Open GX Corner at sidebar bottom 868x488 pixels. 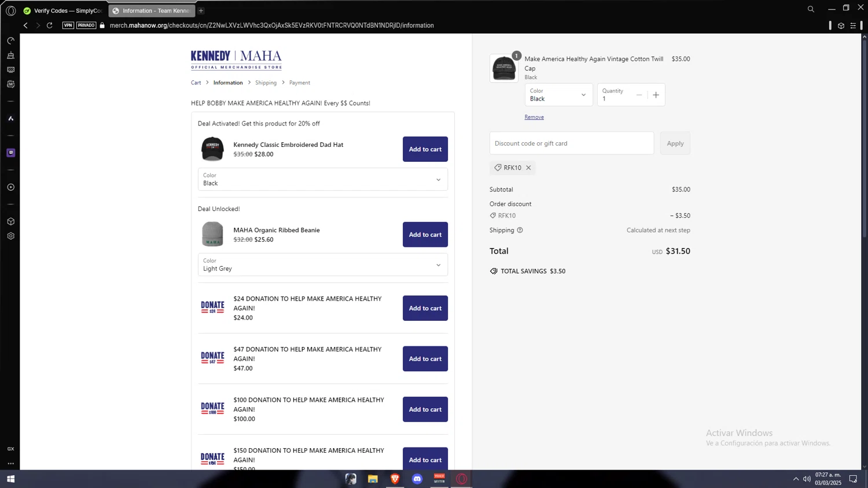(x=10, y=449)
